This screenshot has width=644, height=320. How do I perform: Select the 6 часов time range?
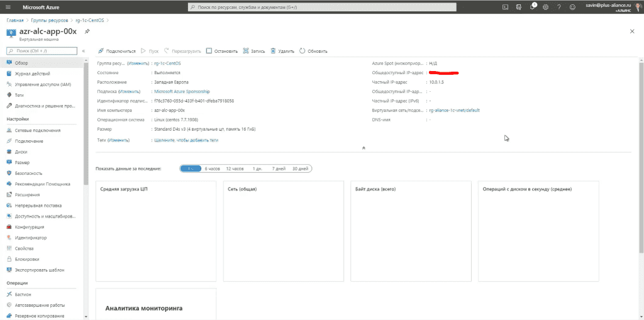point(213,169)
